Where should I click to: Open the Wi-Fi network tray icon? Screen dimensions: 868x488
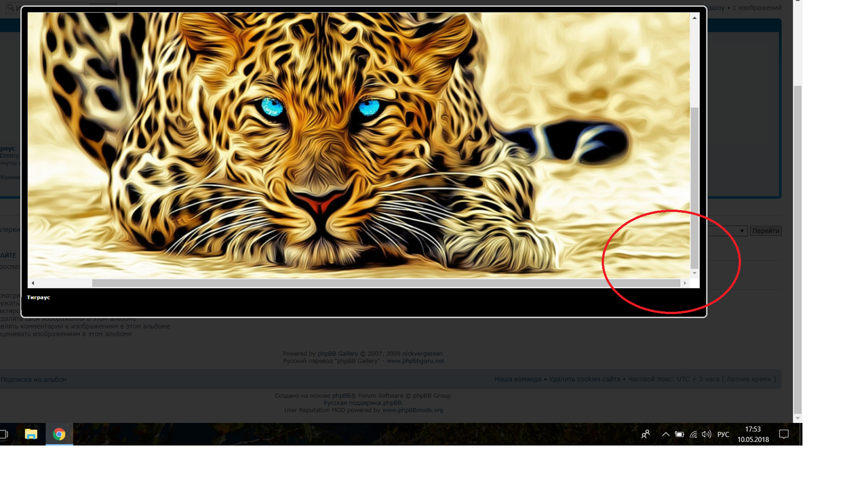pyautogui.click(x=693, y=434)
